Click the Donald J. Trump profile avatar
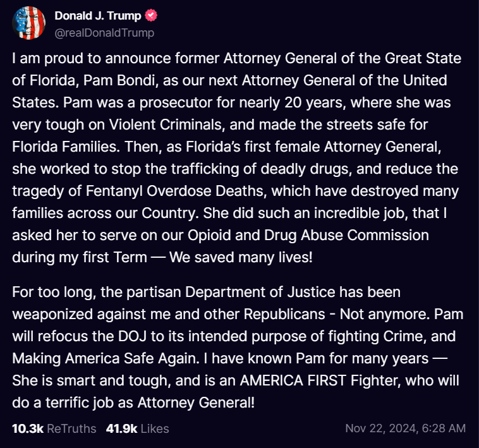The image size is (479, 448). [x=29, y=25]
